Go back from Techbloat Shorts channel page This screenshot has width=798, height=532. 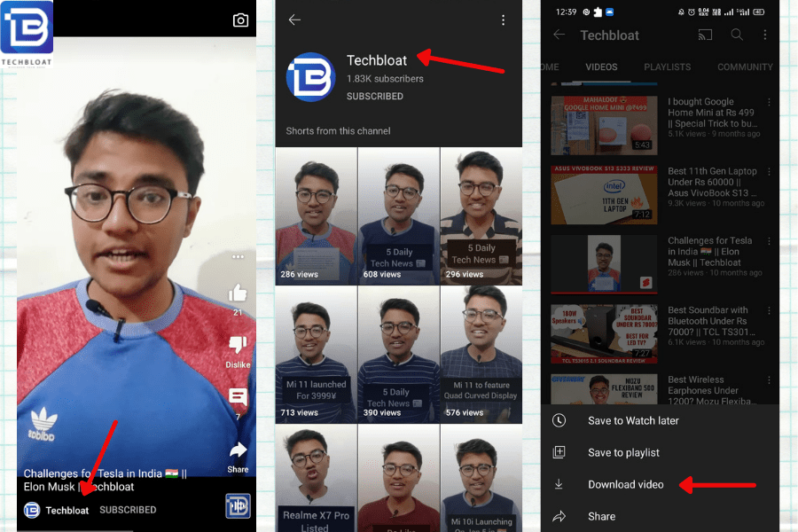pyautogui.click(x=294, y=20)
